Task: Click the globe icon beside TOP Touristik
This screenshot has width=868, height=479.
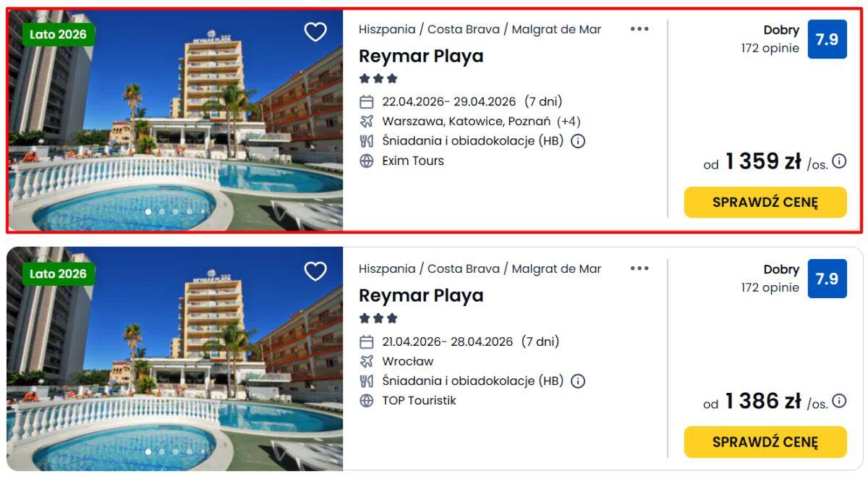Action: point(367,400)
